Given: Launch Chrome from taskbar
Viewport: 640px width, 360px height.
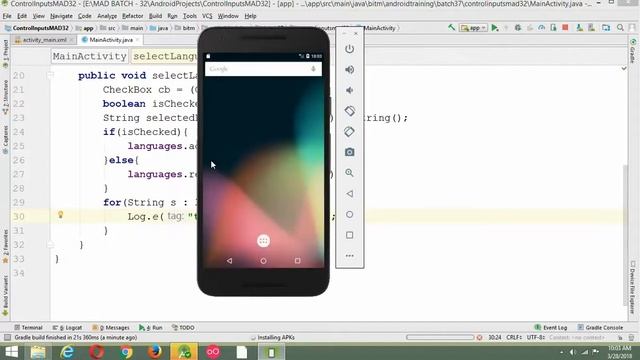Looking at the screenshot, I should [126, 352].
